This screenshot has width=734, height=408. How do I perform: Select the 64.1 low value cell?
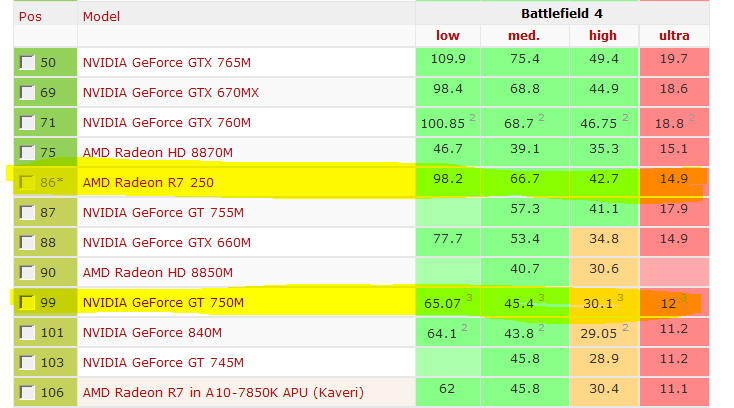448,332
